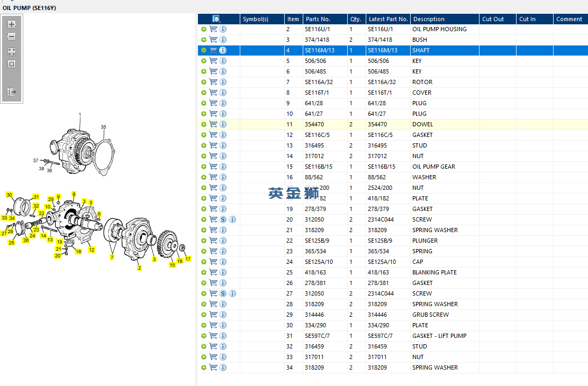The width and height of the screenshot is (588, 386).
Task: Add WASHER 88/562 to the cart
Action: (x=213, y=177)
